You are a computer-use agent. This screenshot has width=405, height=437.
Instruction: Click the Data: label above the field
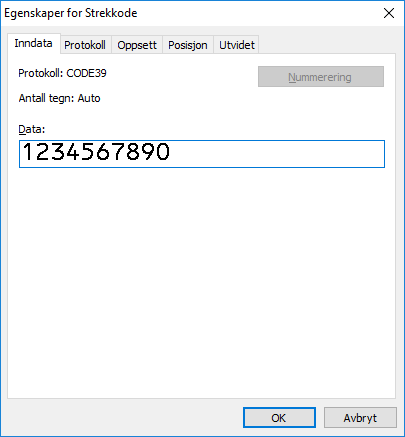[31, 129]
